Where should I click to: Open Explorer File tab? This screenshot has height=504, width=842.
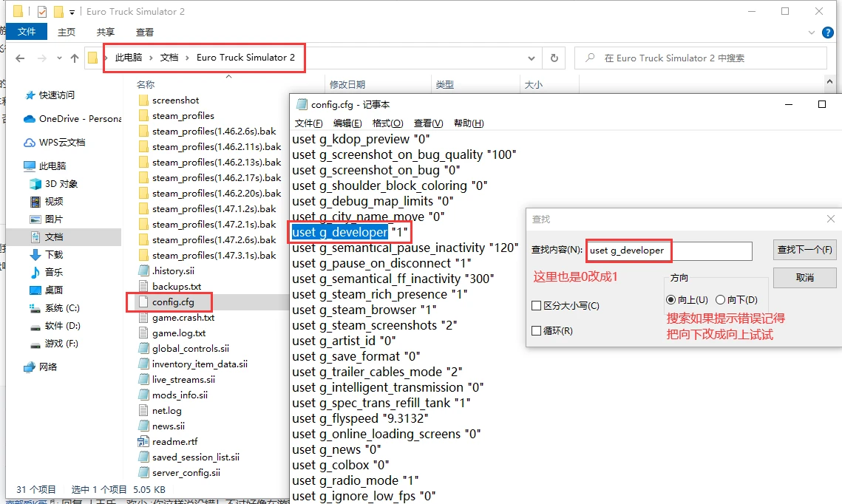pos(27,32)
